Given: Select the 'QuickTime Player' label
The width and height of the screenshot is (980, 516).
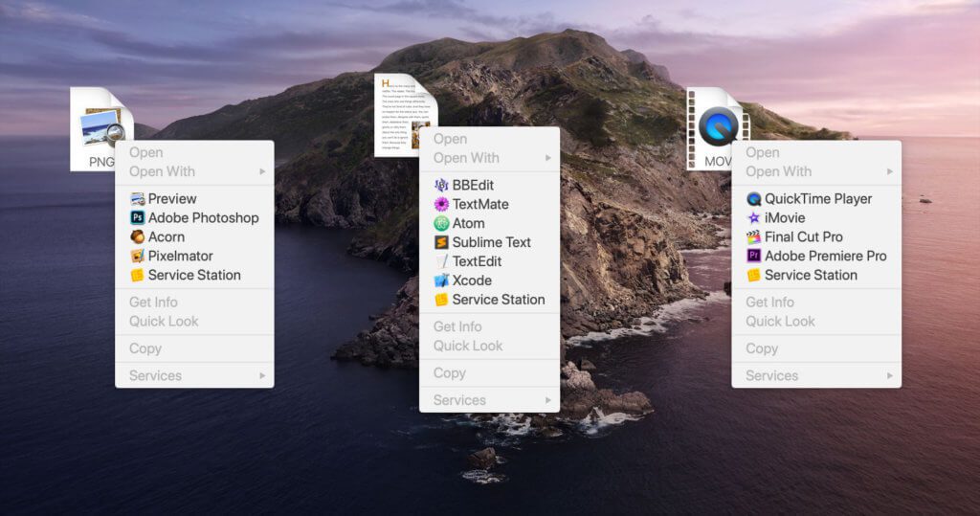Looking at the screenshot, I should tap(818, 199).
